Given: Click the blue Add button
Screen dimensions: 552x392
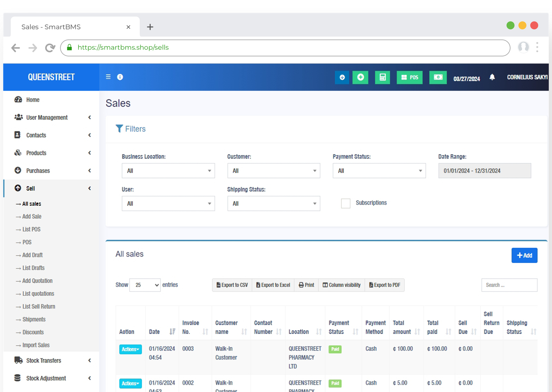Looking at the screenshot, I should pos(524,255).
